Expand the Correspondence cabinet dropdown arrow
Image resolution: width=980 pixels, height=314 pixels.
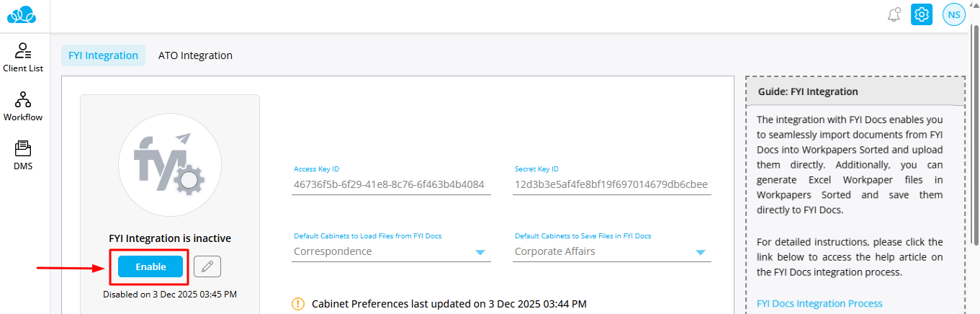pos(480,252)
